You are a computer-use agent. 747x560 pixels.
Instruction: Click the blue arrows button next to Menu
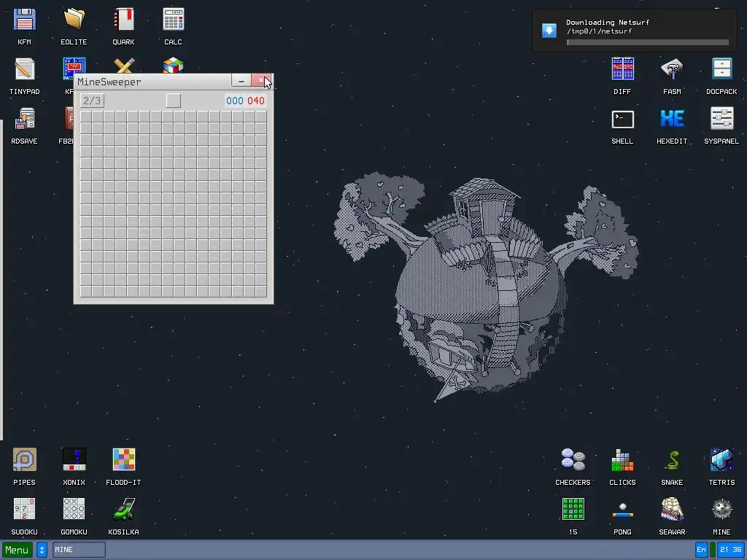pyautogui.click(x=42, y=550)
